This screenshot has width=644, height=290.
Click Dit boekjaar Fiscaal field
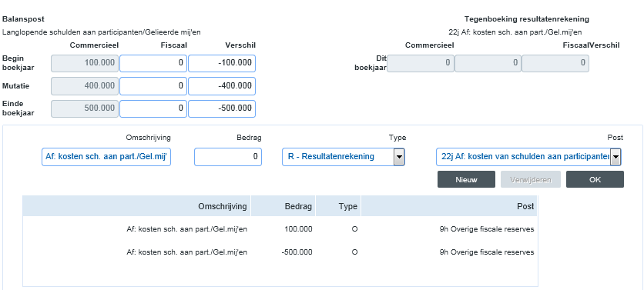(x=488, y=64)
